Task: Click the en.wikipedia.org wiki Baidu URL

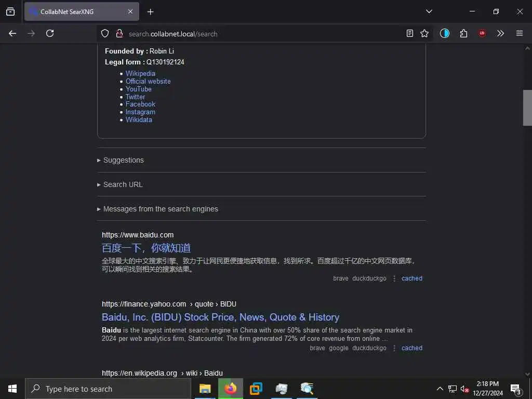Action: click(x=162, y=373)
